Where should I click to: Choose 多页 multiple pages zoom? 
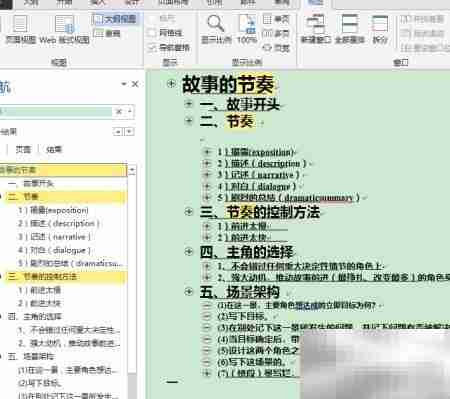276,33
